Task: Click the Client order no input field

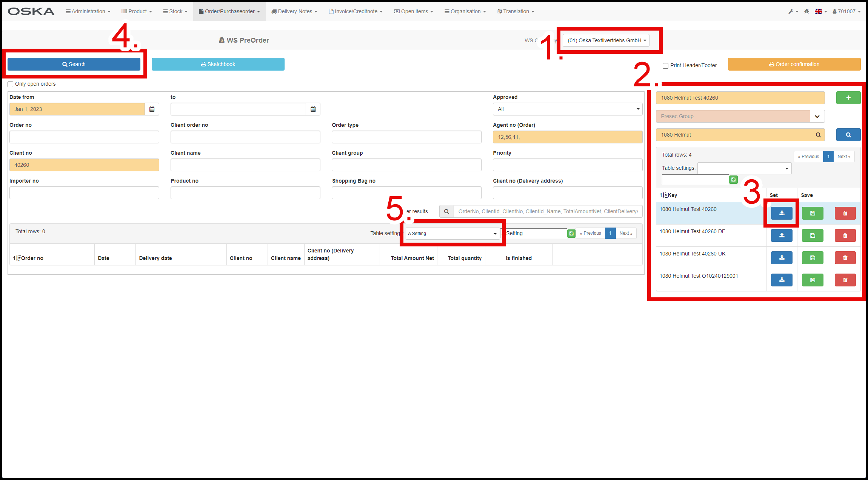Action: [x=245, y=137]
